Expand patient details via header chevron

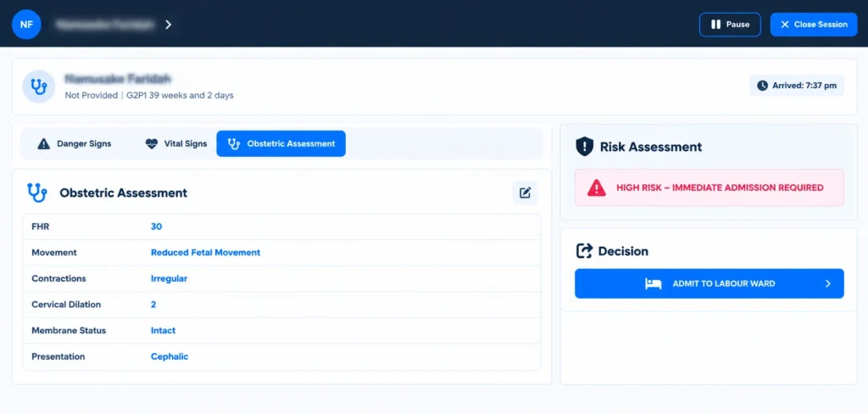[x=169, y=25]
